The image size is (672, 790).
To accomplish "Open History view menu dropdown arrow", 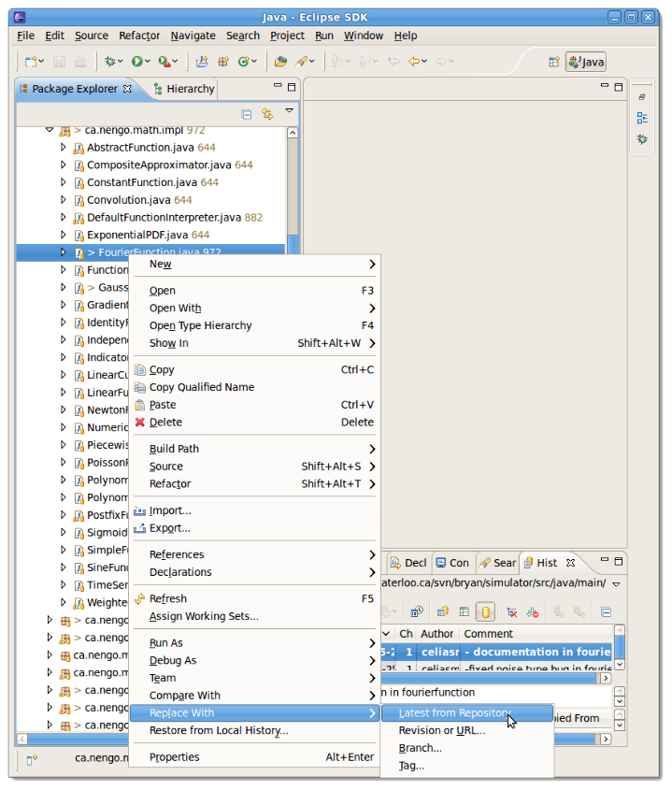I will (x=616, y=584).
